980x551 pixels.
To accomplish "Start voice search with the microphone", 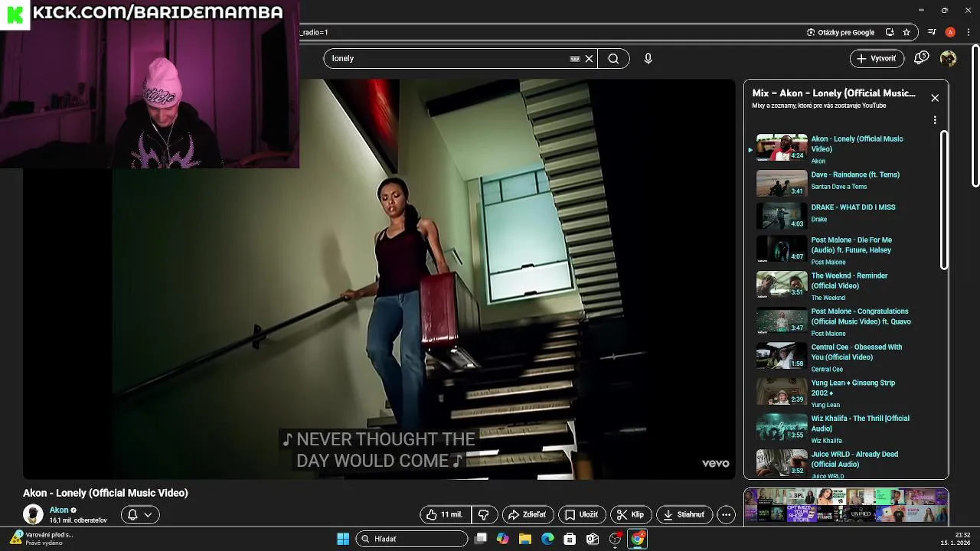I will point(648,58).
